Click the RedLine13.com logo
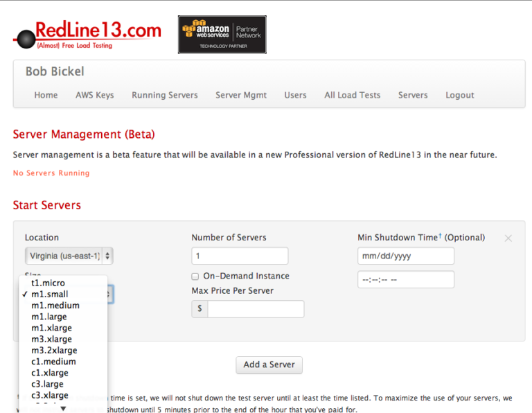 [87, 35]
